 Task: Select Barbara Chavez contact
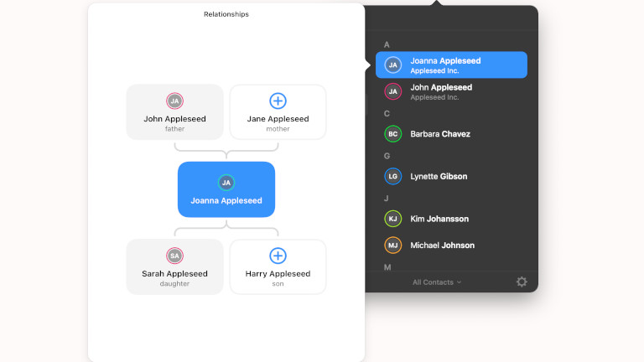pos(451,134)
